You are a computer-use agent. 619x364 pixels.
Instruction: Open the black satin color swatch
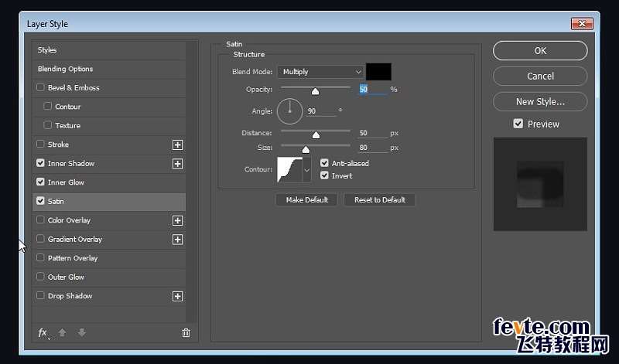[x=378, y=72]
